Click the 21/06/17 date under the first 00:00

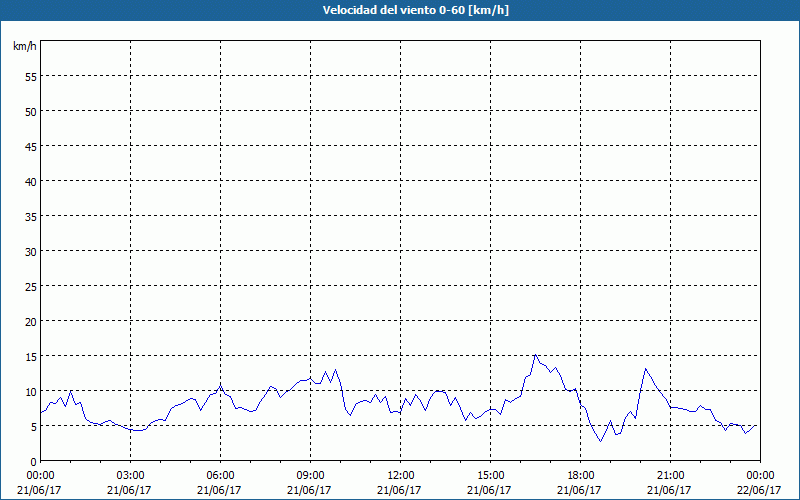(x=39, y=490)
